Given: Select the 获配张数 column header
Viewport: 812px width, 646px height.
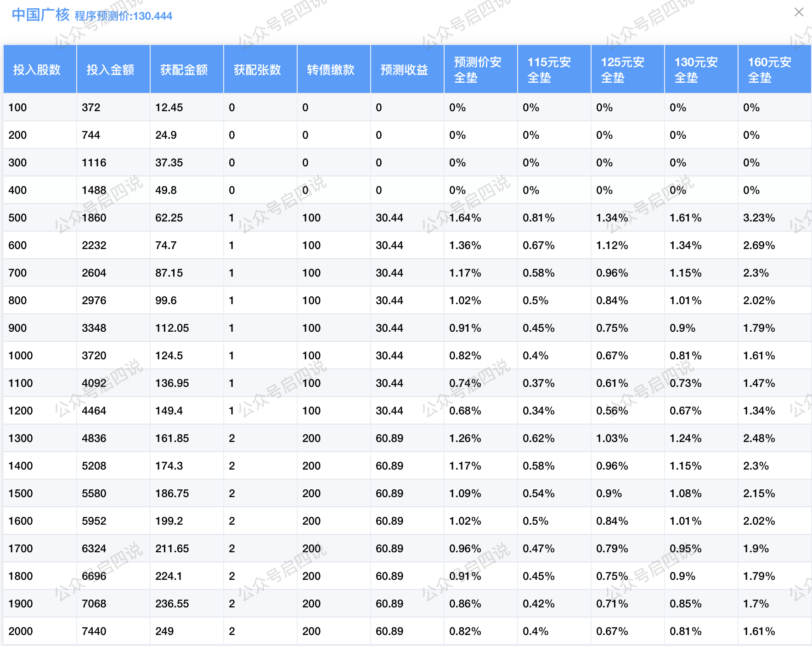Looking at the screenshot, I should coord(257,70).
